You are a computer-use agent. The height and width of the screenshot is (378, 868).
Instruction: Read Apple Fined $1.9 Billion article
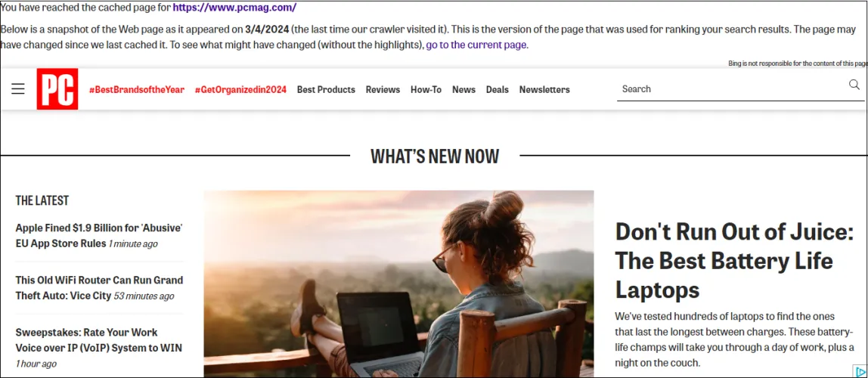99,236
